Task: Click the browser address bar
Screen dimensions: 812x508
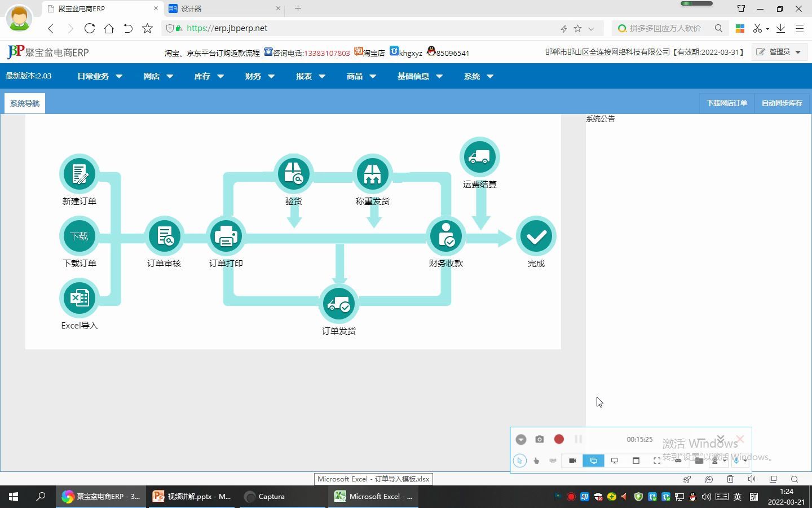Action: click(338, 28)
